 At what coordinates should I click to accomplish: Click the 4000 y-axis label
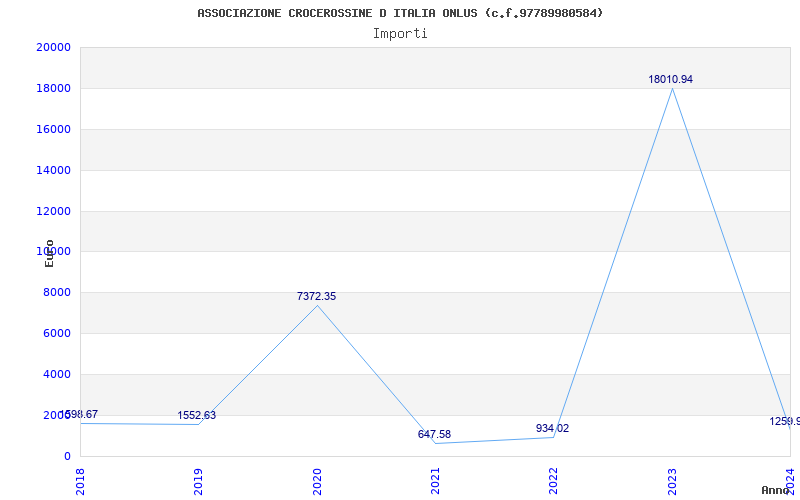[57, 374]
